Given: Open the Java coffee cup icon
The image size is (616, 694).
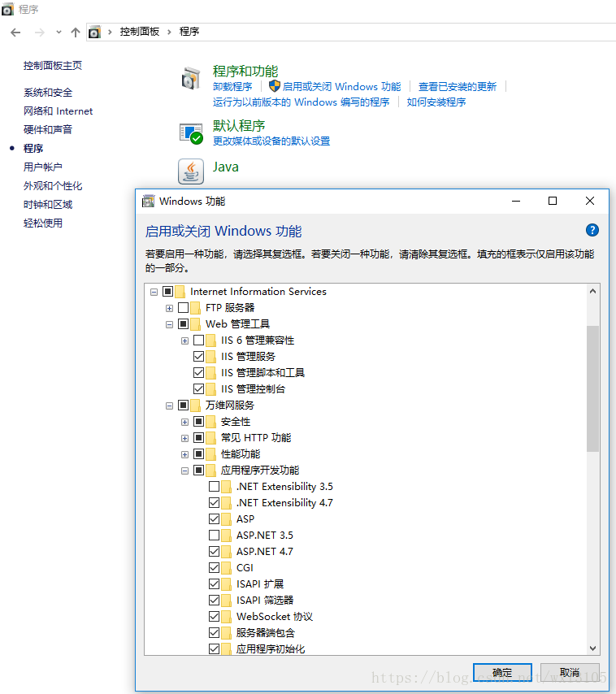Looking at the screenshot, I should (x=191, y=171).
